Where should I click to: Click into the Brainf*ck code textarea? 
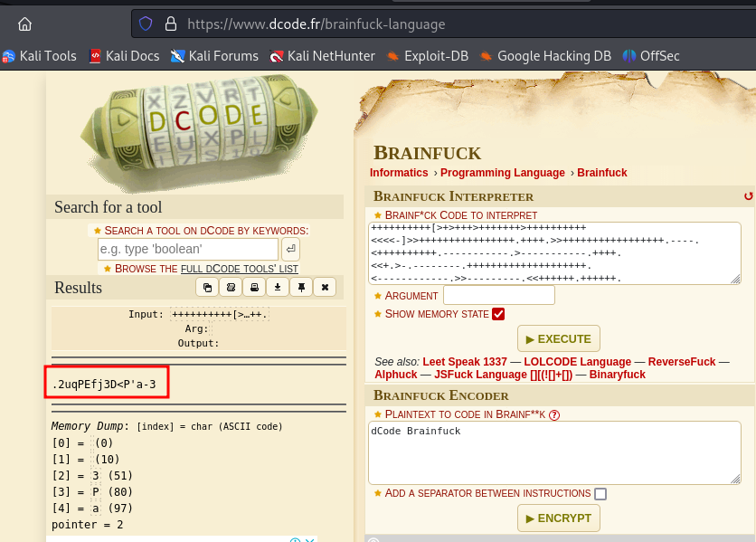[x=554, y=253]
